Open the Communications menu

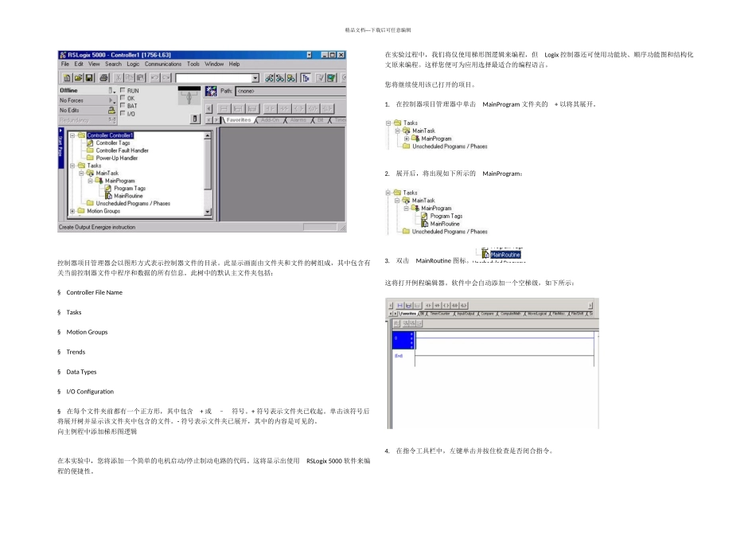163,64
